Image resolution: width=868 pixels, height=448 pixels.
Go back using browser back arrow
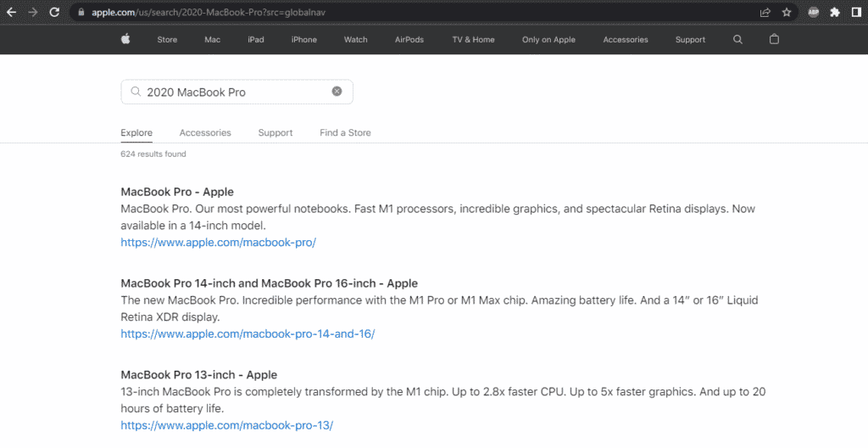pos(12,12)
